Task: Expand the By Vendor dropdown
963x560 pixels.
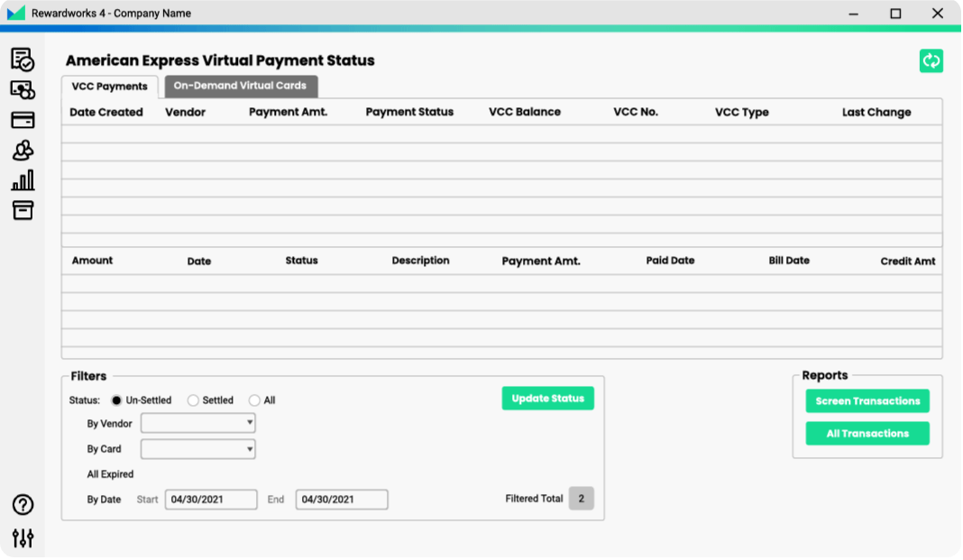Action: tap(197, 423)
